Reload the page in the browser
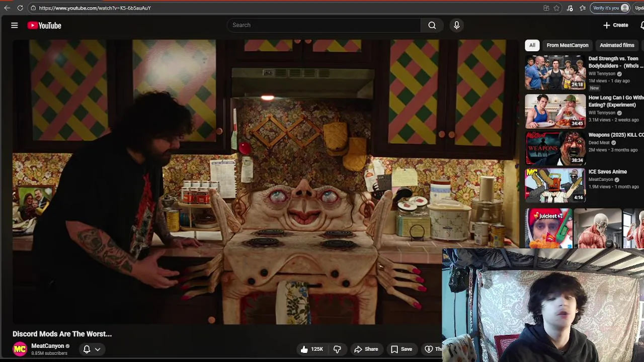Viewport: 644px width, 362px height. pos(20,8)
